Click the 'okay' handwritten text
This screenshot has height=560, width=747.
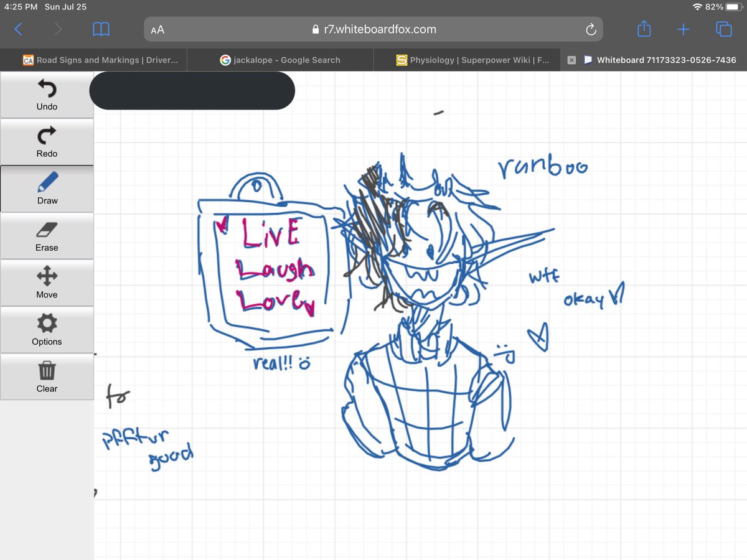click(x=584, y=300)
